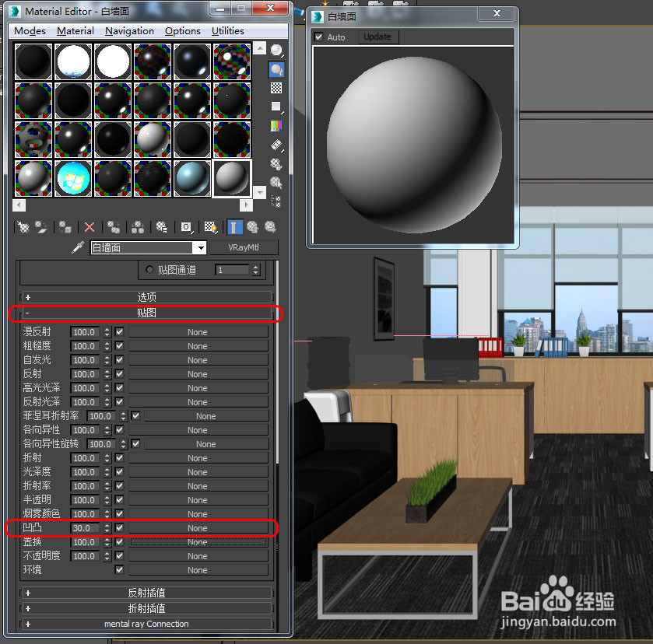Click the Material ID Channel icon
Viewport: 653px width, 644px height.
tap(186, 227)
